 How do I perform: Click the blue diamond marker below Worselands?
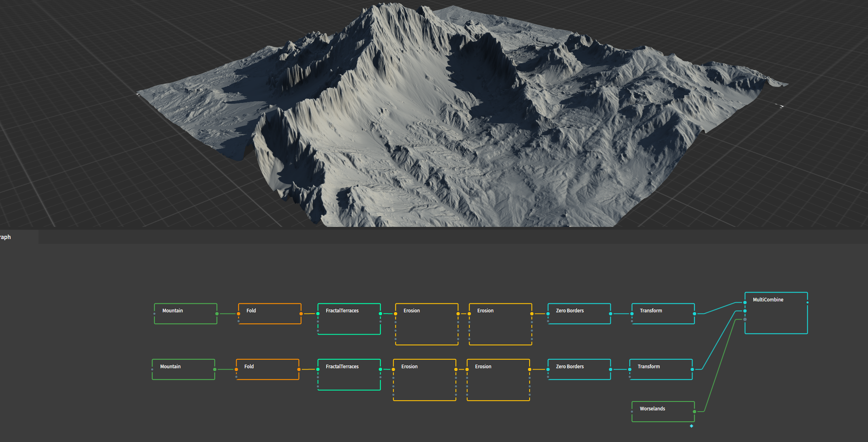point(691,426)
